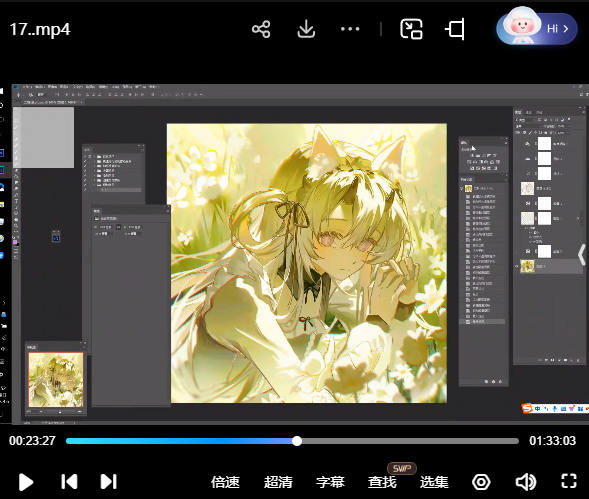Click the Navigator preview thumbnail
Image resolution: width=589 pixels, height=499 pixels.
point(56,380)
